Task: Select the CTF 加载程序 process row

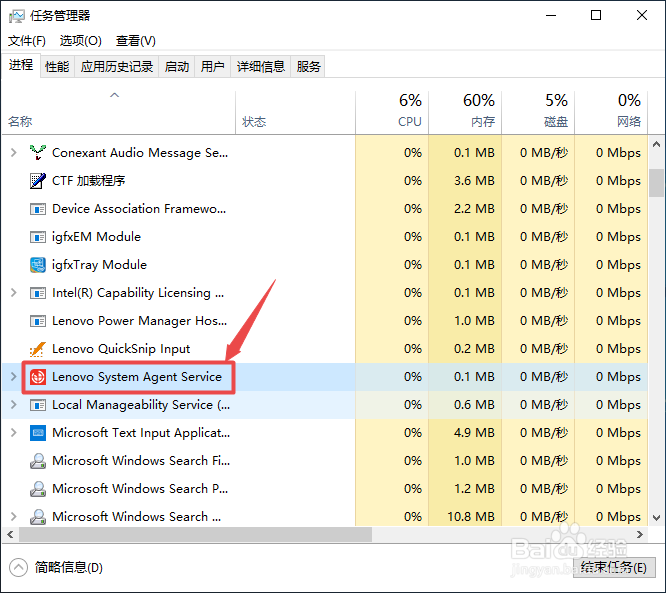Action: (x=325, y=181)
